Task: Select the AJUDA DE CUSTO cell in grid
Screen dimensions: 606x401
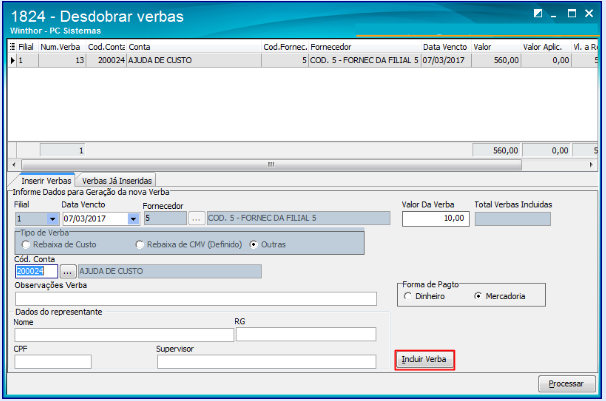Action: tap(194, 60)
